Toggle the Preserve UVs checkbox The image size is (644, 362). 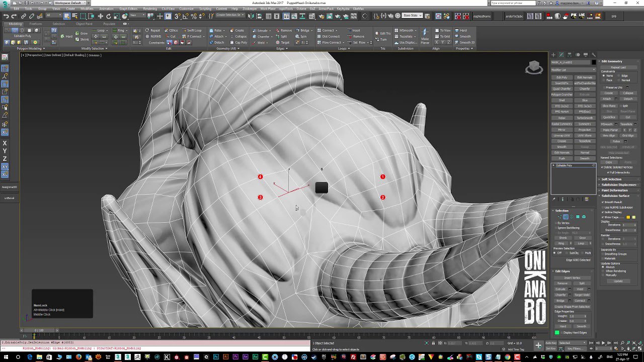coord(604,87)
